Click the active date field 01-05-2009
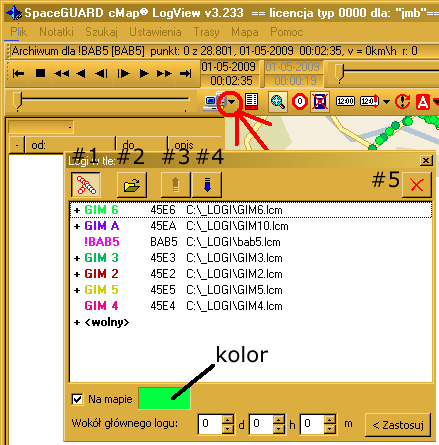This screenshot has height=445, width=439. [229, 67]
